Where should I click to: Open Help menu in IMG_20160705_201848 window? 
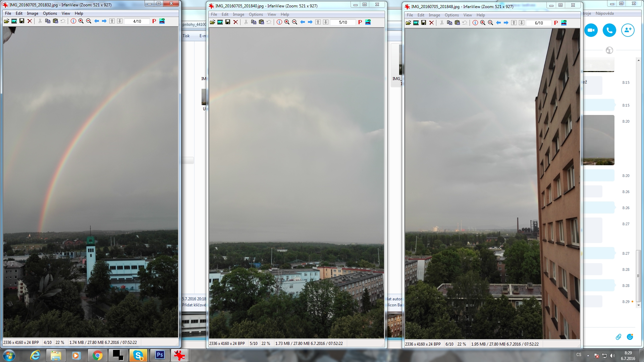click(481, 15)
